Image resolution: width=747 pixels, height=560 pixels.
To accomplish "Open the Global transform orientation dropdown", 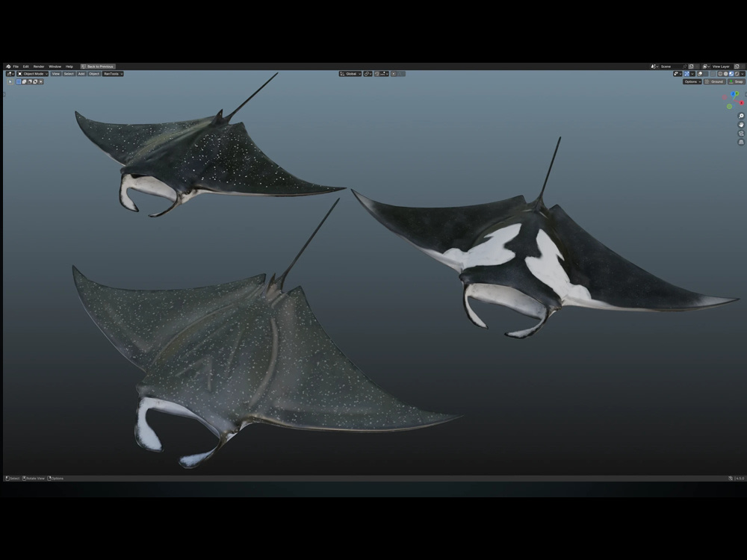I will [350, 74].
